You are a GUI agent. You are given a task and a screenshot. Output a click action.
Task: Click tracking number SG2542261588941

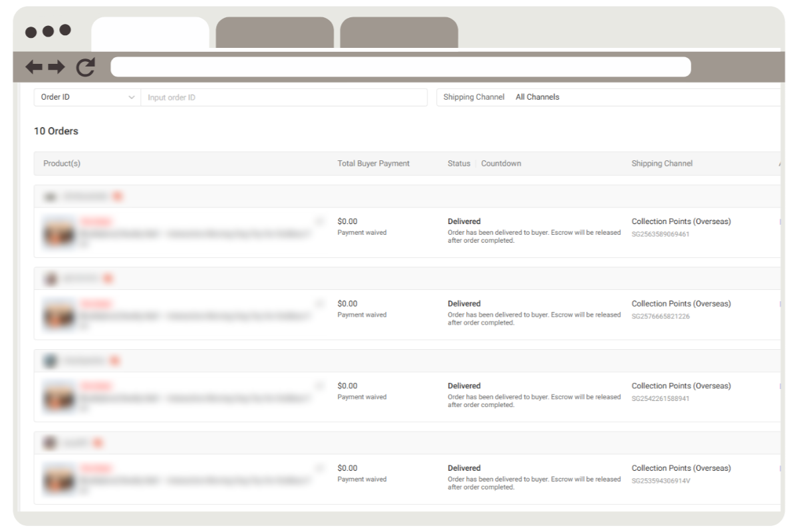click(660, 398)
